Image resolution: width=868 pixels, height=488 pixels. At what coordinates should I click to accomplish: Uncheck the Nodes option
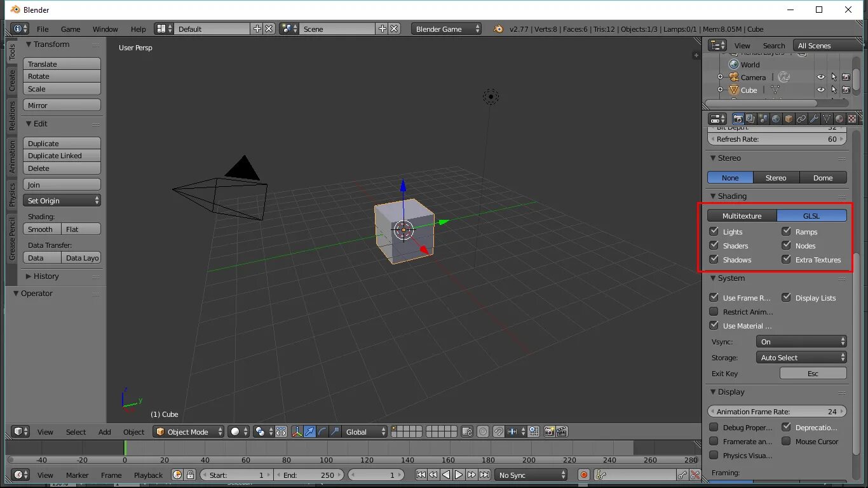point(786,245)
